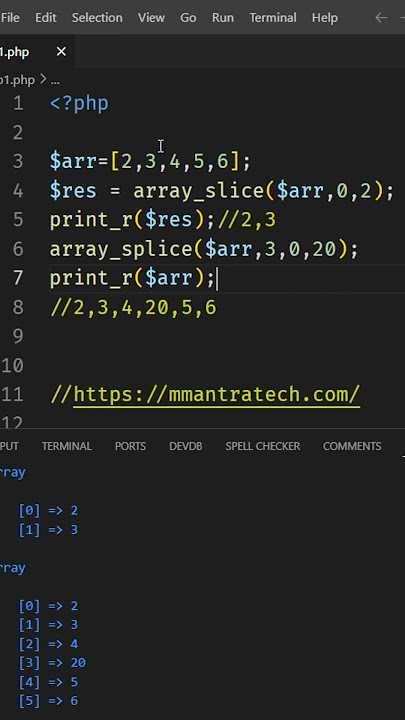Open the View menu
405x720 pixels.
point(151,18)
